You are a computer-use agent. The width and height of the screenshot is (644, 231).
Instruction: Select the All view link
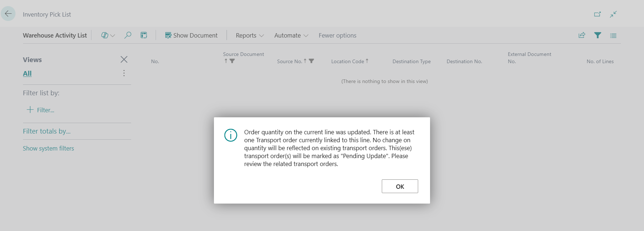coord(27,73)
